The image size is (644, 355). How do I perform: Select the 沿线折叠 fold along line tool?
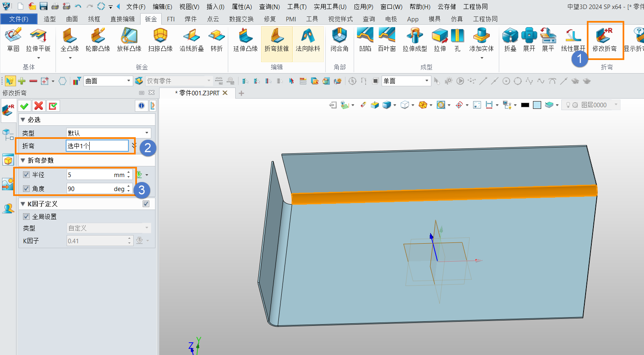tap(192, 40)
